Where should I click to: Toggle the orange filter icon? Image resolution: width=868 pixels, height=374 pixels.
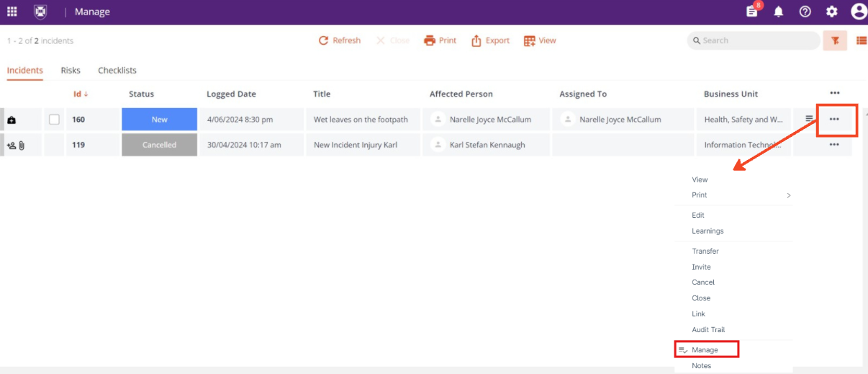click(835, 41)
